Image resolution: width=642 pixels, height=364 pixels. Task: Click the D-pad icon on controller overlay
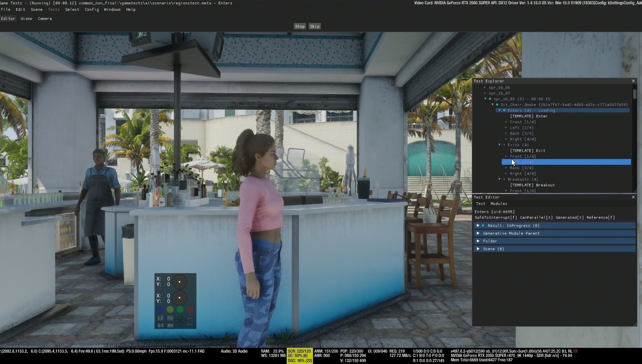[x=180, y=322]
